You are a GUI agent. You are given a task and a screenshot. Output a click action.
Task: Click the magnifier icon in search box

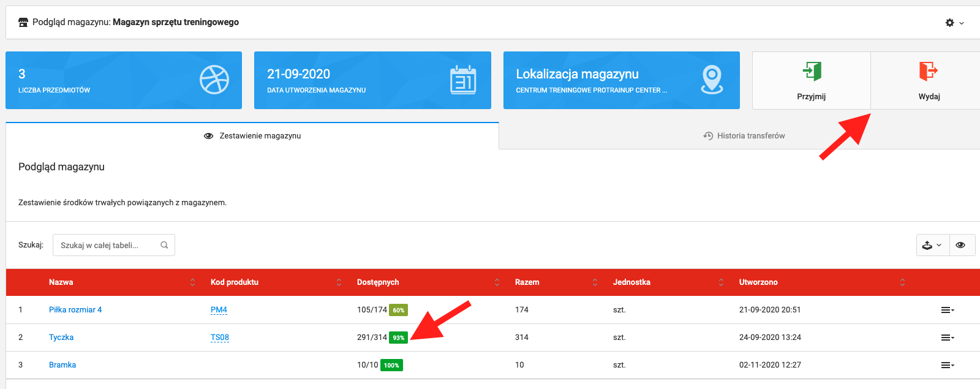coord(164,245)
